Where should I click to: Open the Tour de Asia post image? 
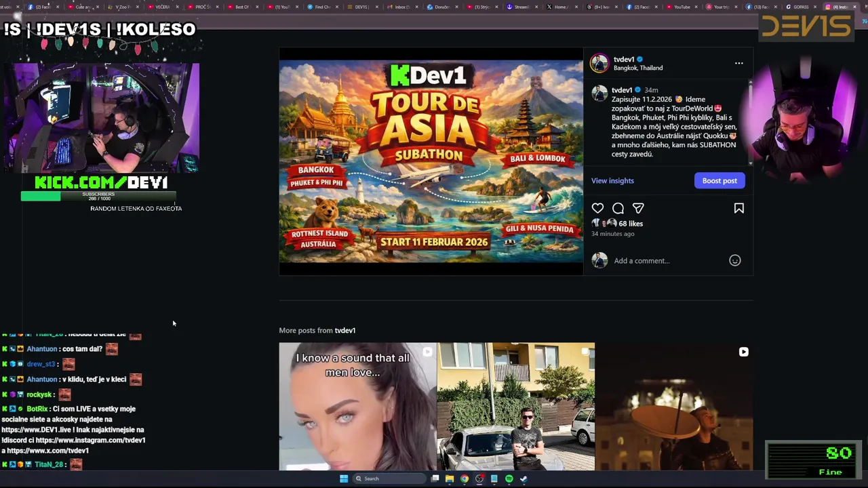tap(431, 161)
